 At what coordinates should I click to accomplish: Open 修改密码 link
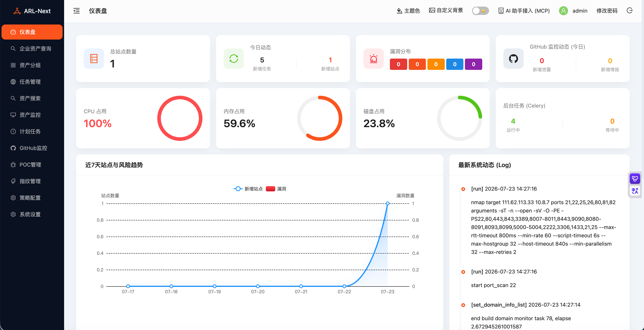pos(607,11)
